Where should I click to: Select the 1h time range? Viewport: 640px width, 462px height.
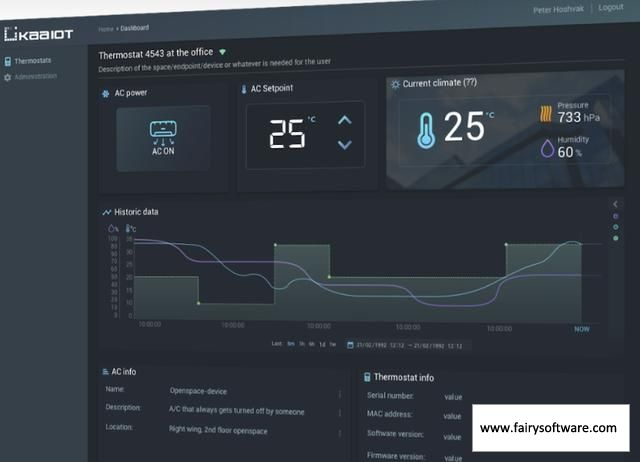[302, 344]
